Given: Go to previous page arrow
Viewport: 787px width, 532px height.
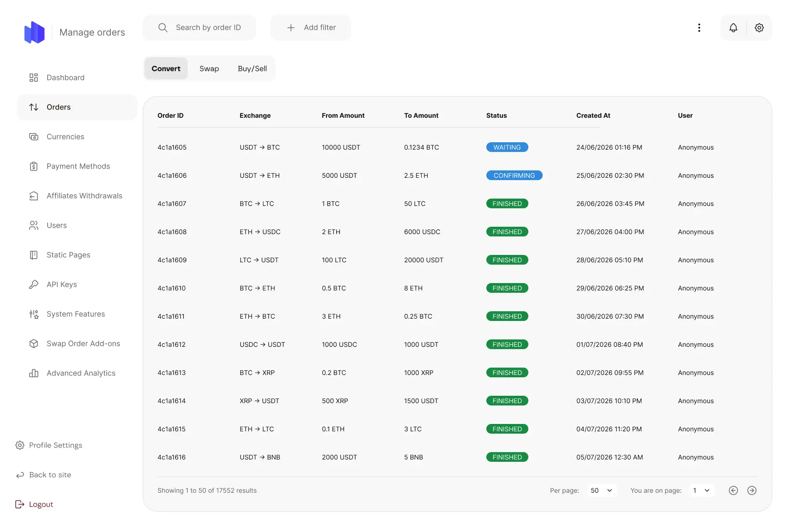Looking at the screenshot, I should (733, 490).
